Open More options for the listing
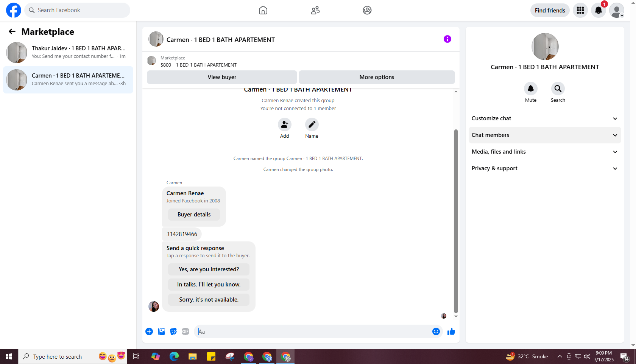 coord(377,77)
